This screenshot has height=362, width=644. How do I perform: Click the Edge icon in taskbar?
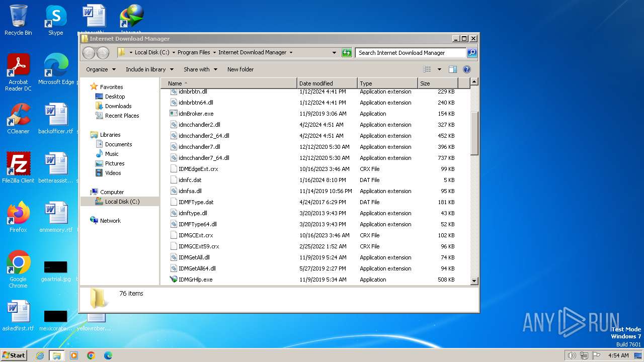108,355
